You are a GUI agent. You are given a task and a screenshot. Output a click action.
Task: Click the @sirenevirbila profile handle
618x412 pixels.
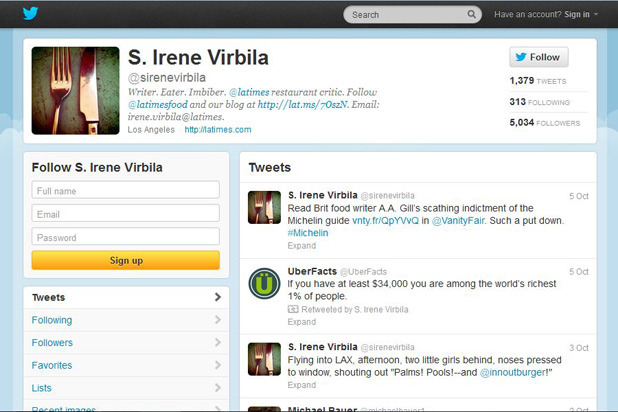167,78
